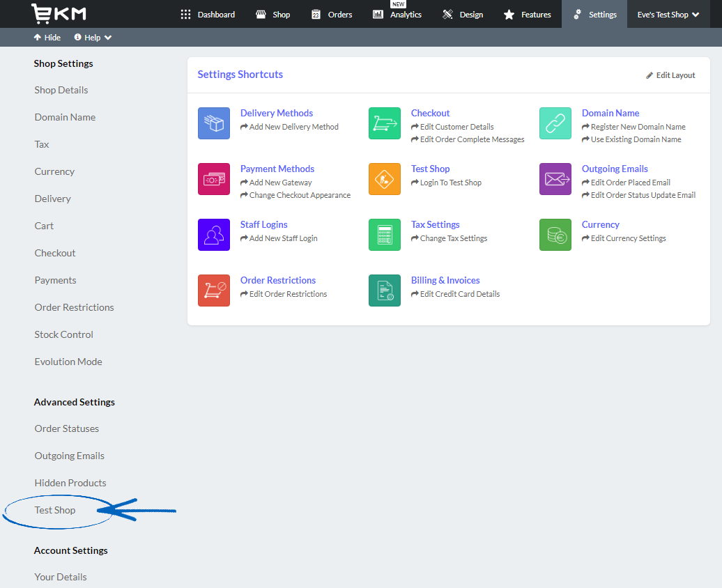Click Edit Layout button
The height and width of the screenshot is (588, 722).
tap(670, 75)
